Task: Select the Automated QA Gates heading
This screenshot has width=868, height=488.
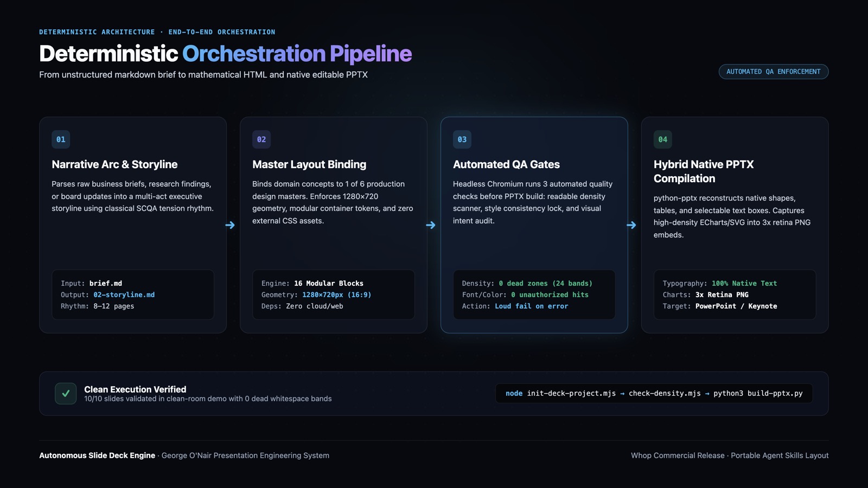Action: pyautogui.click(x=506, y=164)
